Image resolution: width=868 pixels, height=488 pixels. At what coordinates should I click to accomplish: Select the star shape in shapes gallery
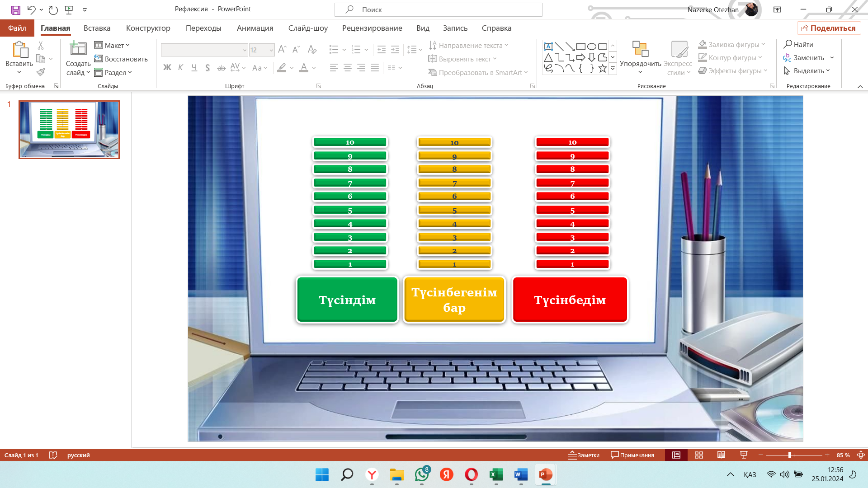pos(602,69)
